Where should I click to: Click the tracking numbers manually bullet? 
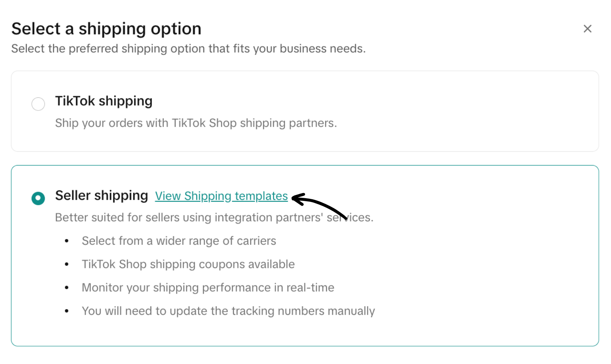coord(228,311)
